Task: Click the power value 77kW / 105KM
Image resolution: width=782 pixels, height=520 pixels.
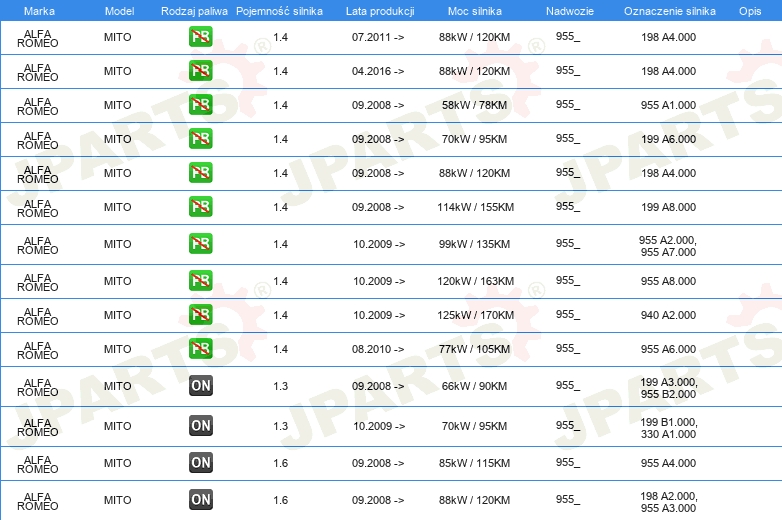Action: coord(474,349)
